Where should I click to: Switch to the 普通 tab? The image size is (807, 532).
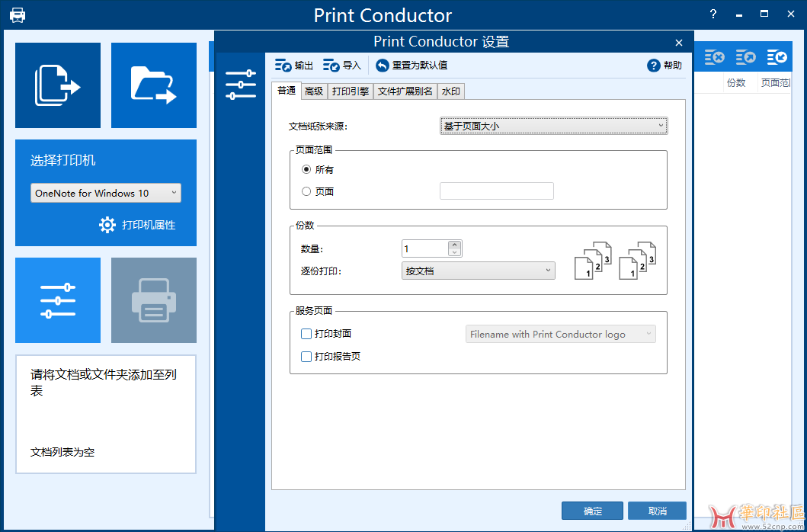tap(287, 91)
